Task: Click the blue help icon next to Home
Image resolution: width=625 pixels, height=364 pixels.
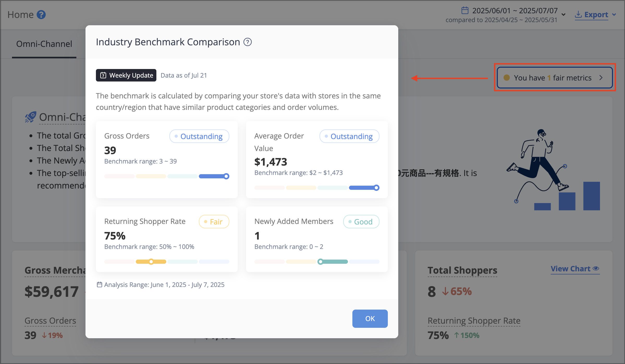Action: pos(41,15)
